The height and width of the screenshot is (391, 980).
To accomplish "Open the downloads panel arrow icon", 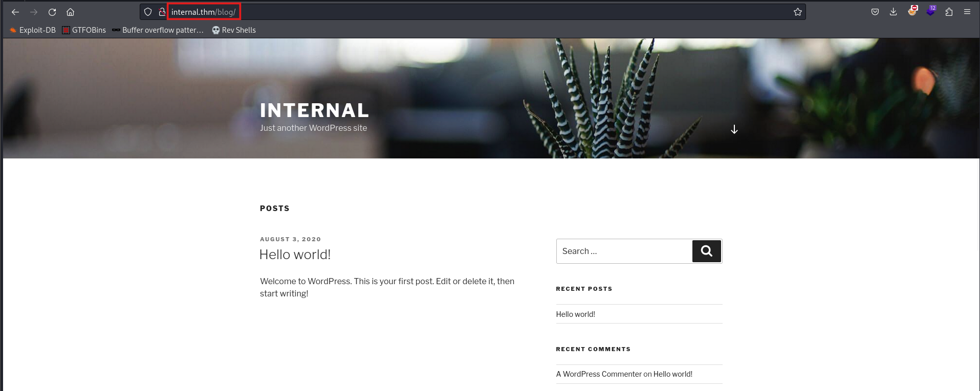I will 894,12.
